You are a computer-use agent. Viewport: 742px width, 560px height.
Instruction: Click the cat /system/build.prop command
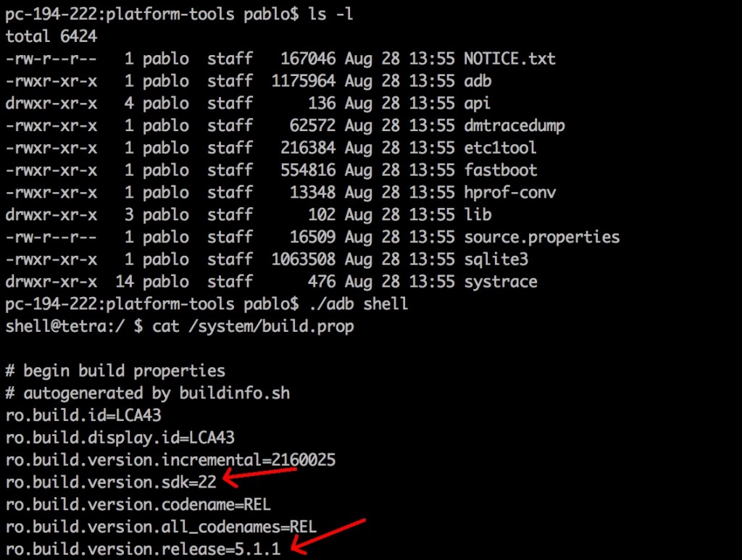[x=253, y=327]
